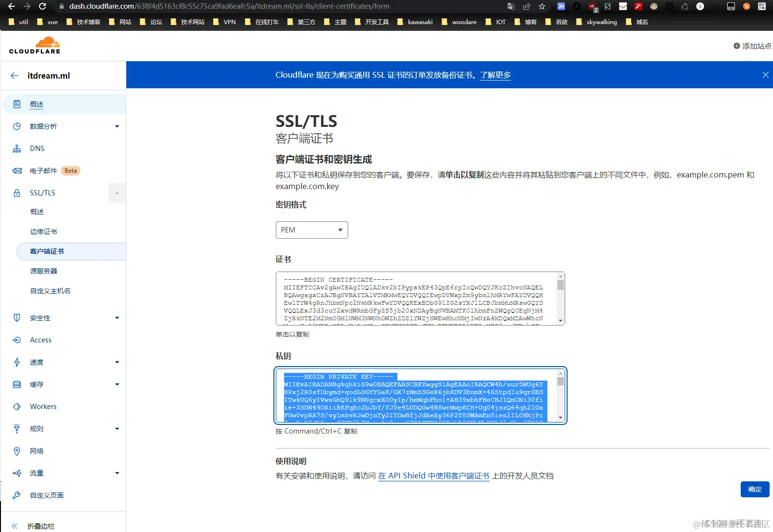The width and height of the screenshot is (773, 532).
Task: Click the Cloudflare logo
Action: [x=34, y=45]
